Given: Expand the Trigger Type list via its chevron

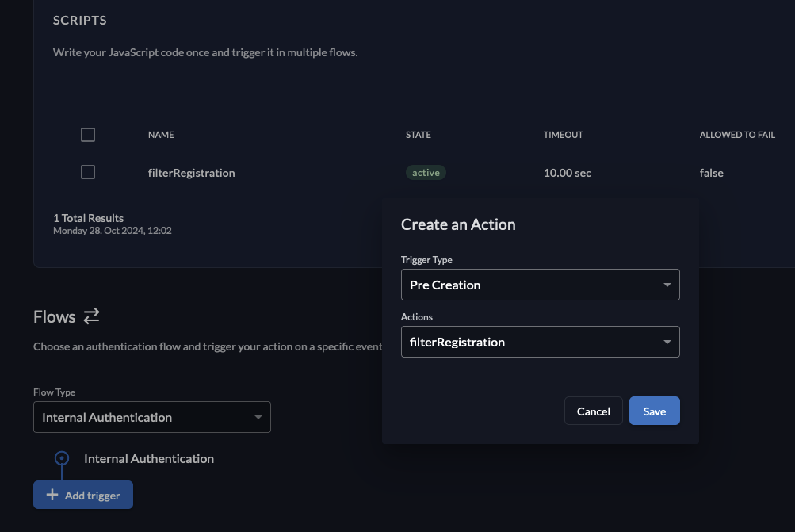Looking at the screenshot, I should [667, 284].
